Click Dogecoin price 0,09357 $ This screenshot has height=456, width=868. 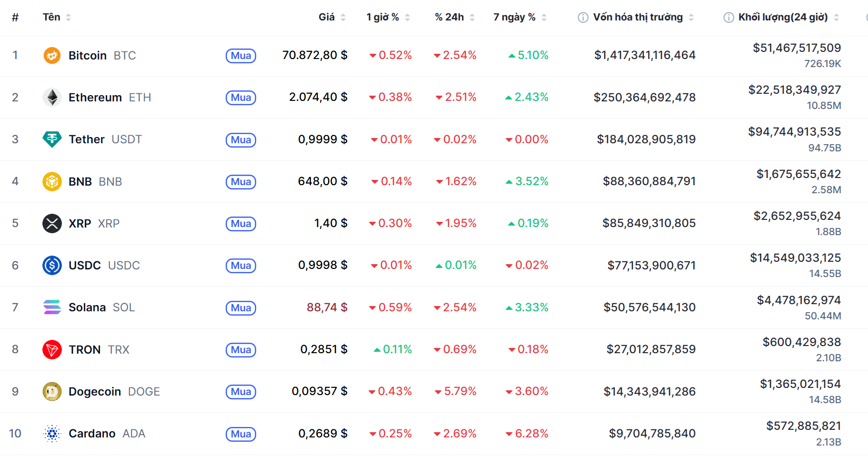319,391
